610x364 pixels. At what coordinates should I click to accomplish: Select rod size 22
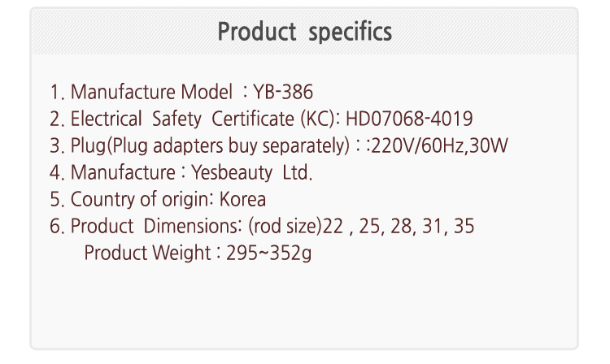tap(333, 226)
